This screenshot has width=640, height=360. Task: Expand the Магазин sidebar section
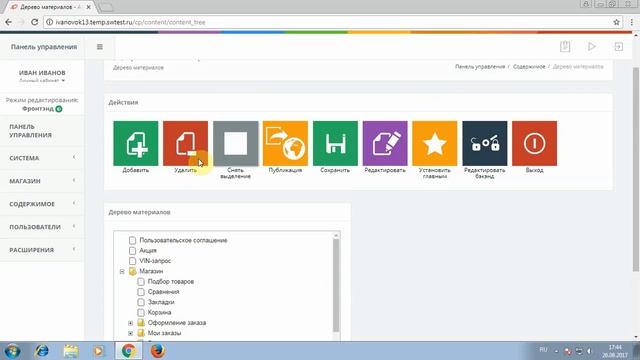(x=42, y=181)
